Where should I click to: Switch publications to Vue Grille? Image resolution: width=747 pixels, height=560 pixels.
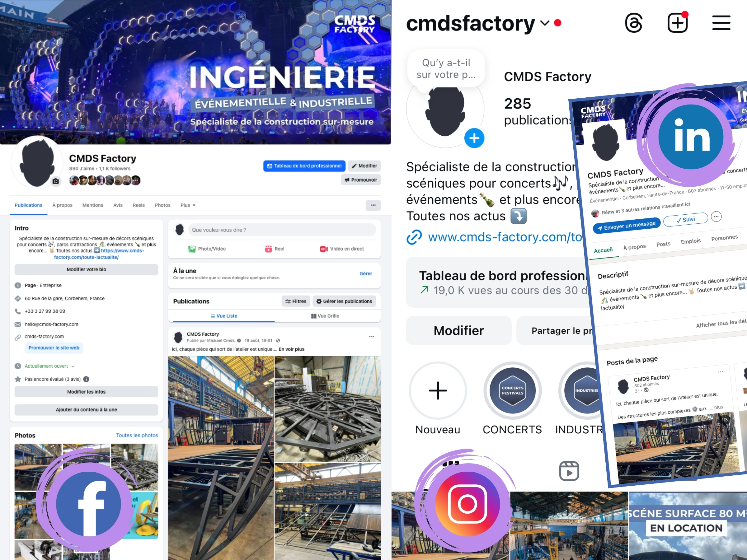(325, 316)
